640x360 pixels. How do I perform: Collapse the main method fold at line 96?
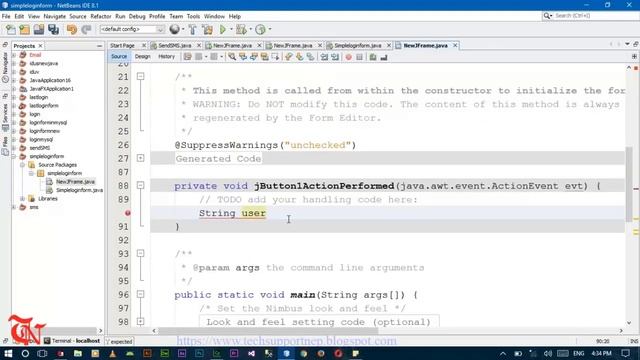[x=140, y=294]
